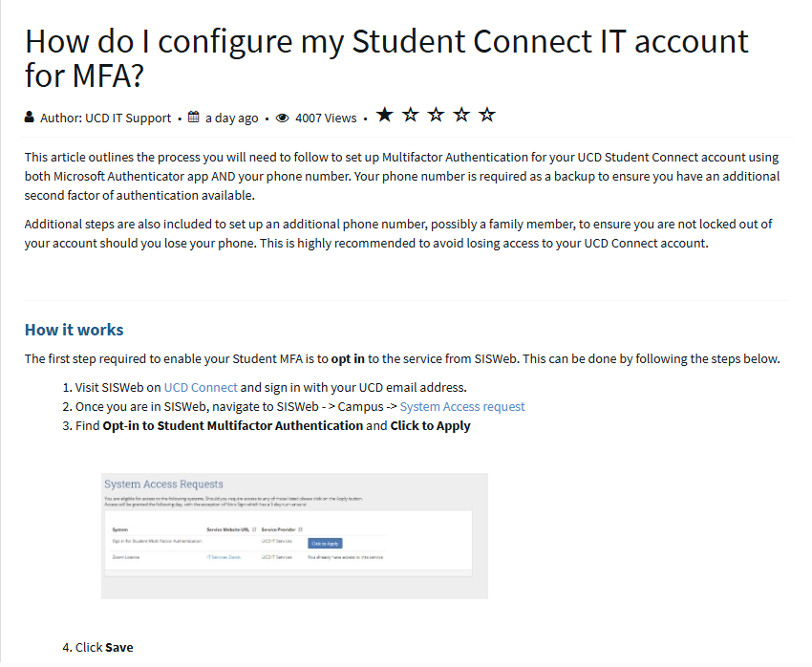Viewport: 812px width, 667px height.
Task: Rate the article one star
Action: point(385,116)
